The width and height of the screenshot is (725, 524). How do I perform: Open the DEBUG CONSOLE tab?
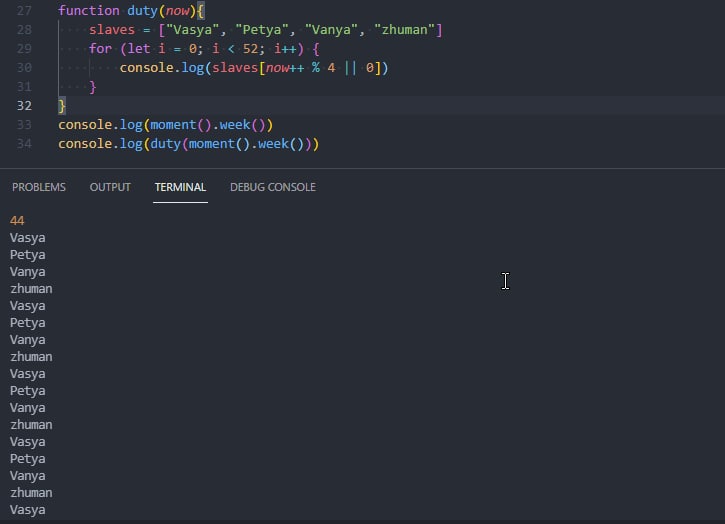coord(273,187)
